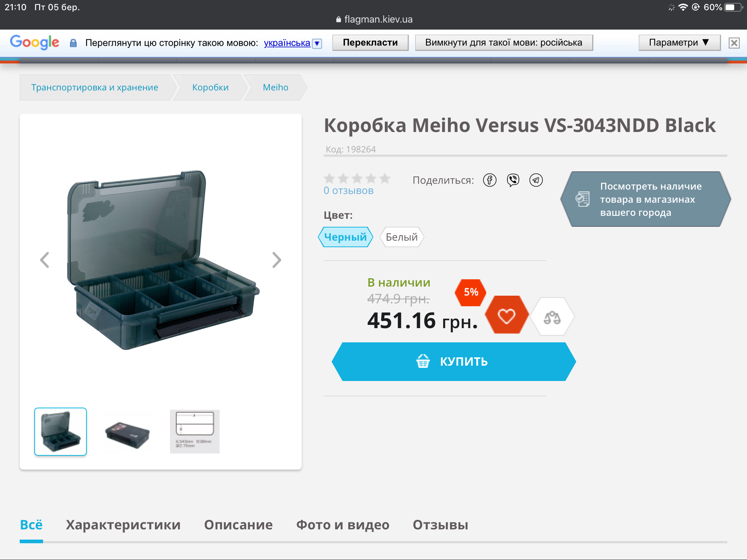Open the українська language dropdown arrow
The width and height of the screenshot is (747, 560).
coord(317,43)
